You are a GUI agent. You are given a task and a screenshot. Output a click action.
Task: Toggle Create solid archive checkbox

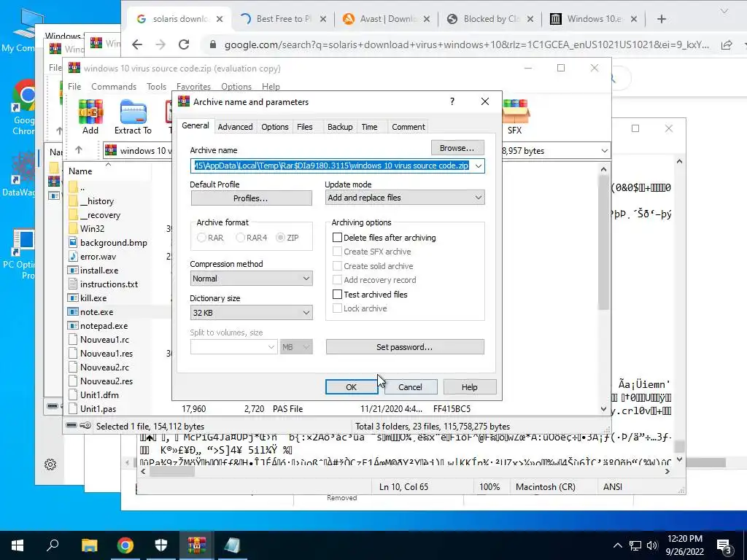click(337, 265)
